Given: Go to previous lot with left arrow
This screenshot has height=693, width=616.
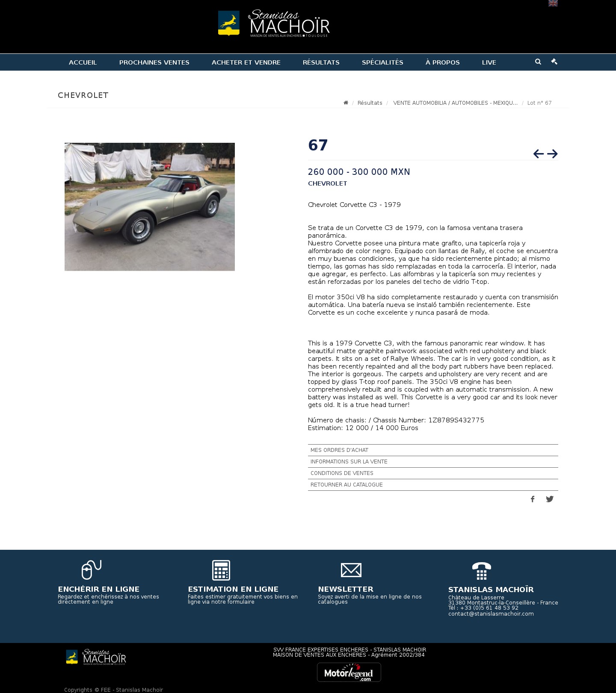Looking at the screenshot, I should (x=539, y=154).
